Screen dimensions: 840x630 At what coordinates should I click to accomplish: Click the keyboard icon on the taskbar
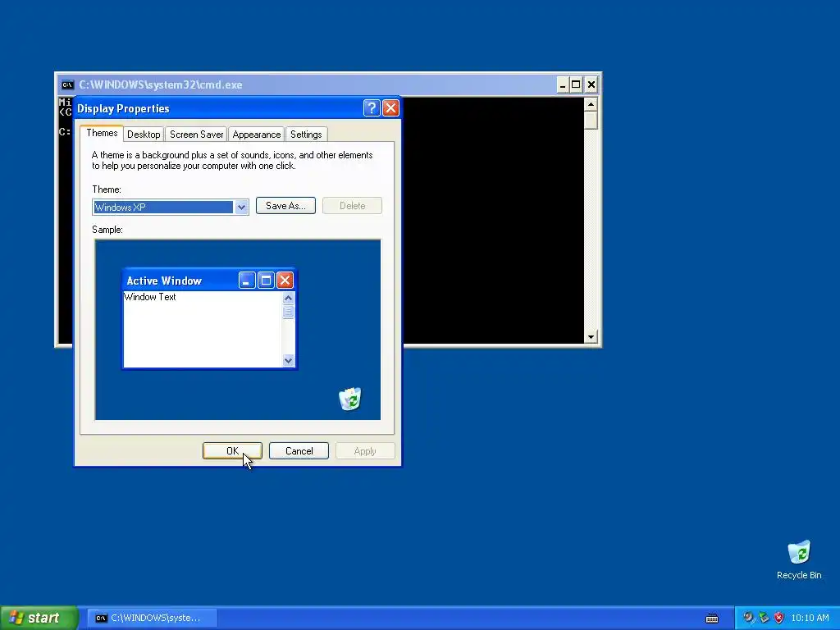[x=712, y=619]
